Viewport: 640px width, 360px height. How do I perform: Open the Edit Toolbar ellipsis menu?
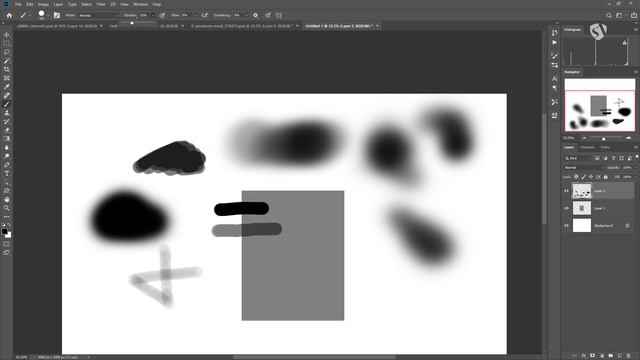[7, 217]
